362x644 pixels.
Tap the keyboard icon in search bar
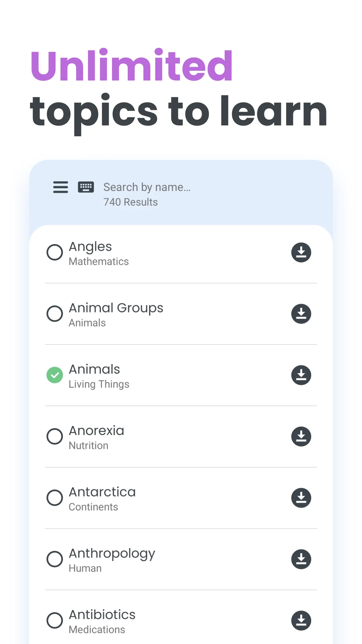click(86, 187)
